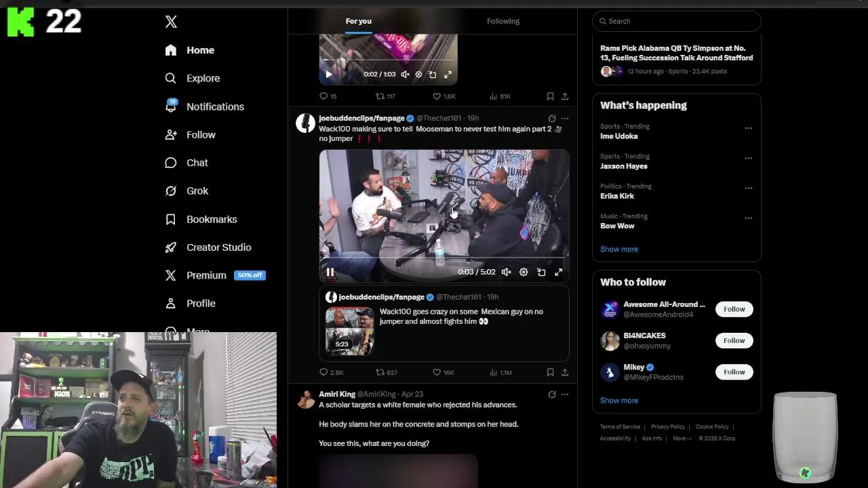Open Terms of Service footer link
Screen dimensions: 868x488
point(620,427)
